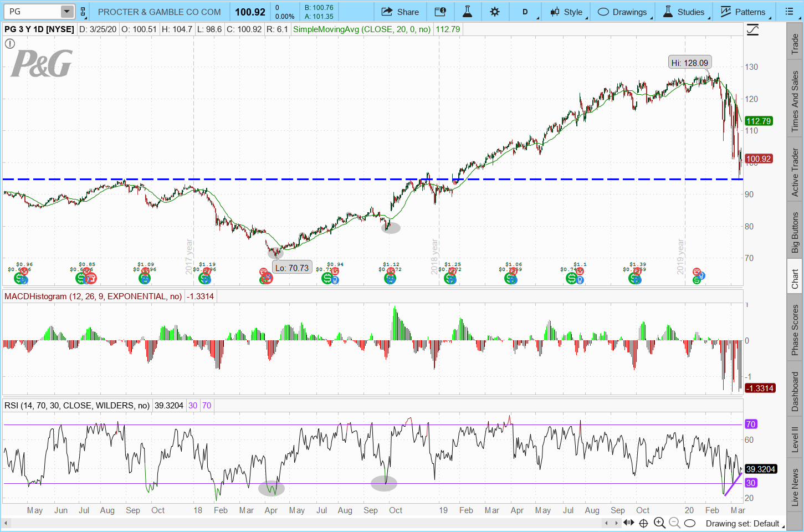Open the D timeframe dropdown
This screenshot has width=804, height=532.
coord(525,12)
